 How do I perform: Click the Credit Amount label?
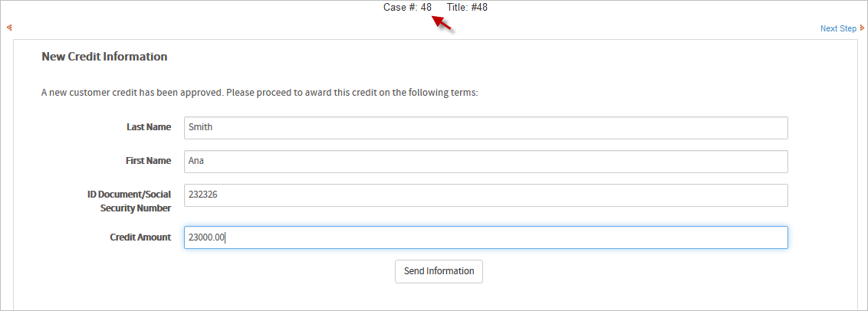pyautogui.click(x=140, y=237)
